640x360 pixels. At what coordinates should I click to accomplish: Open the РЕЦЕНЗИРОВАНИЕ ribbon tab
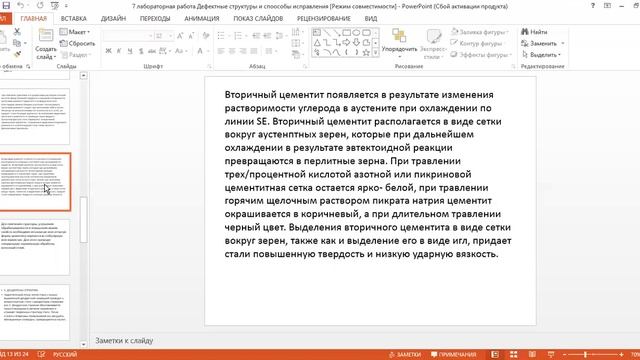pos(324,18)
